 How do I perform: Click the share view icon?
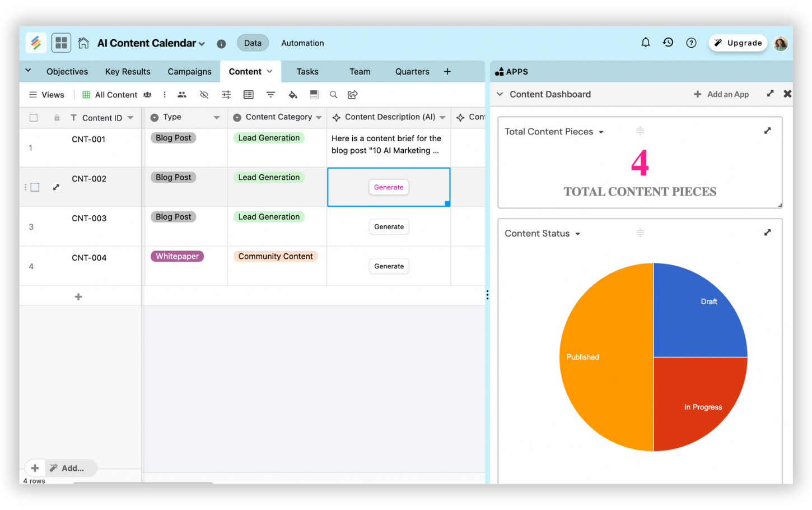click(352, 95)
